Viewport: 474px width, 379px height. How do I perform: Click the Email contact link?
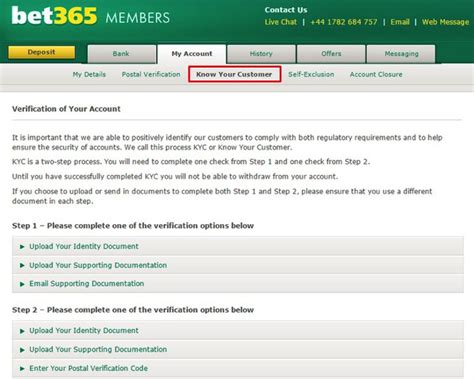(400, 22)
